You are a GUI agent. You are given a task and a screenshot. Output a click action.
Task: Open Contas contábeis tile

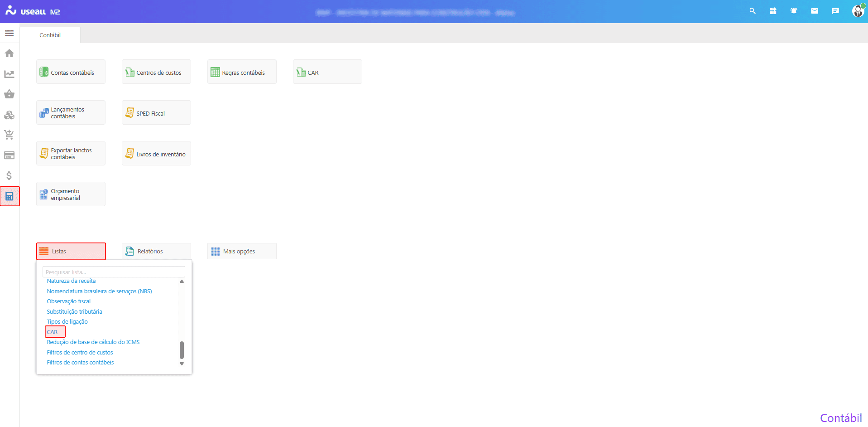point(71,72)
